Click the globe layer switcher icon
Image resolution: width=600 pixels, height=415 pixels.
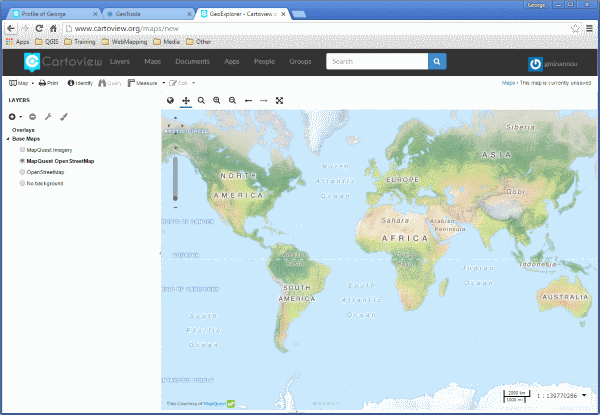point(170,100)
